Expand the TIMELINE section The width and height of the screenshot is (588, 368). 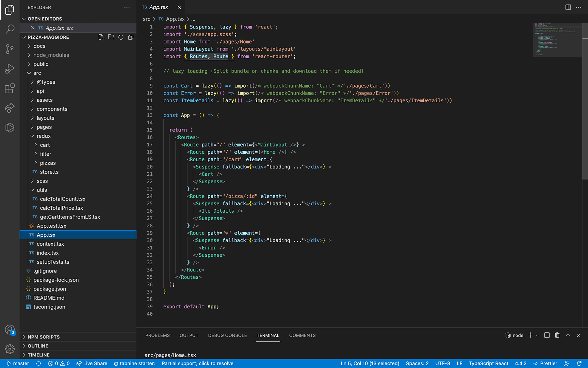pos(78,355)
